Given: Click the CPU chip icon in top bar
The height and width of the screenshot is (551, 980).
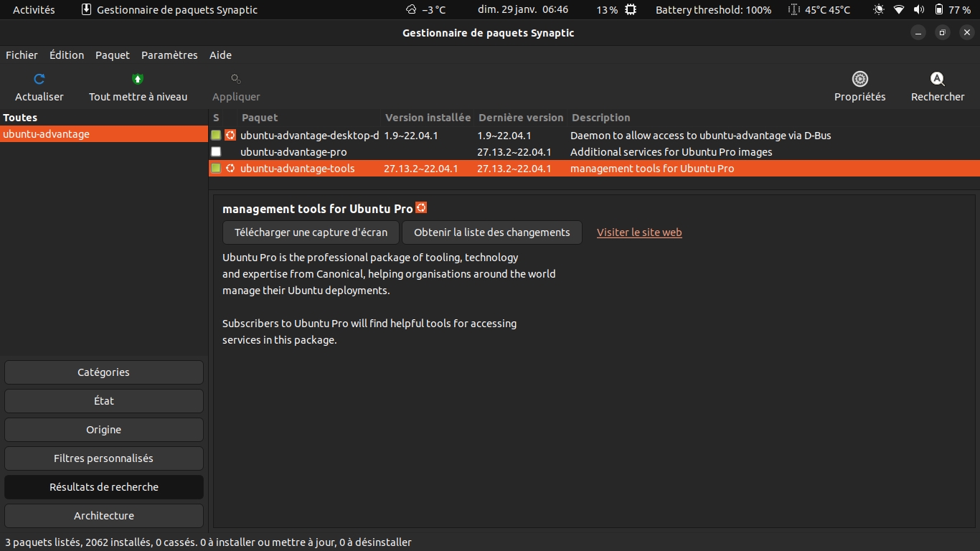Looking at the screenshot, I should 631,10.
